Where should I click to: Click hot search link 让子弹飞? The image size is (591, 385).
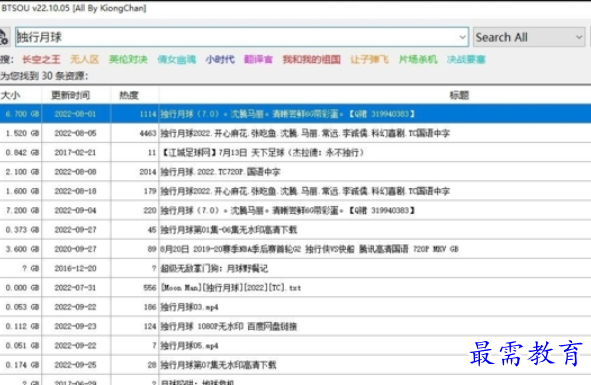point(369,59)
